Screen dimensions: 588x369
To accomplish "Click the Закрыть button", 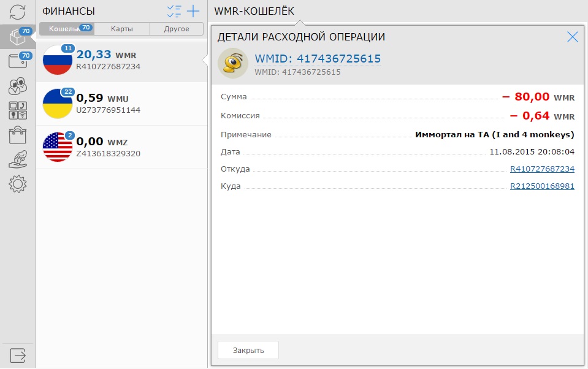I will pos(248,350).
